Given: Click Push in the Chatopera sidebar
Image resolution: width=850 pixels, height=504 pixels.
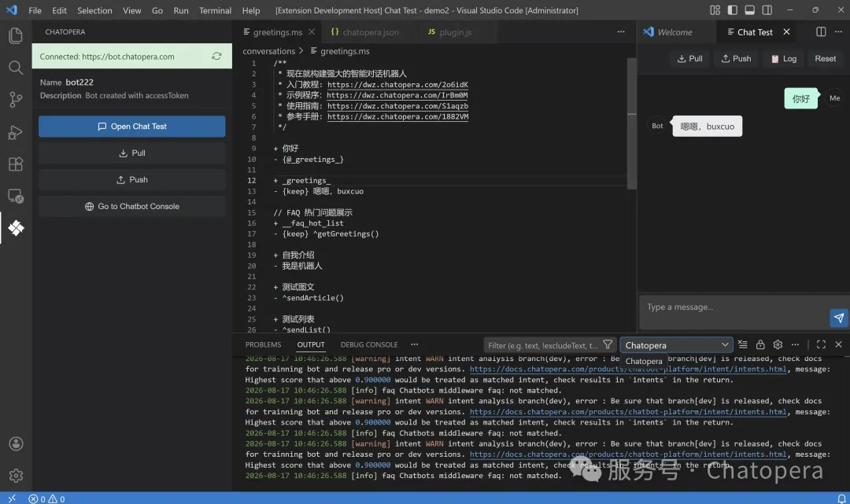Looking at the screenshot, I should pos(131,180).
